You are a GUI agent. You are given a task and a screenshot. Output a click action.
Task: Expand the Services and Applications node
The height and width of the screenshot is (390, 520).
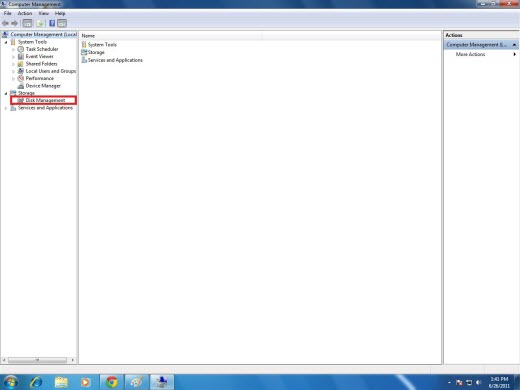(6, 108)
